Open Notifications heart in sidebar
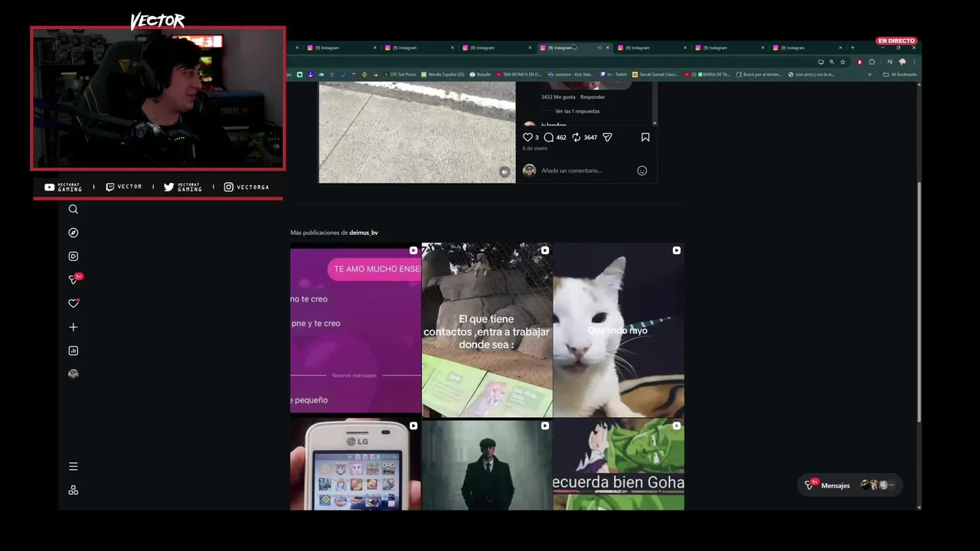 [x=73, y=303]
